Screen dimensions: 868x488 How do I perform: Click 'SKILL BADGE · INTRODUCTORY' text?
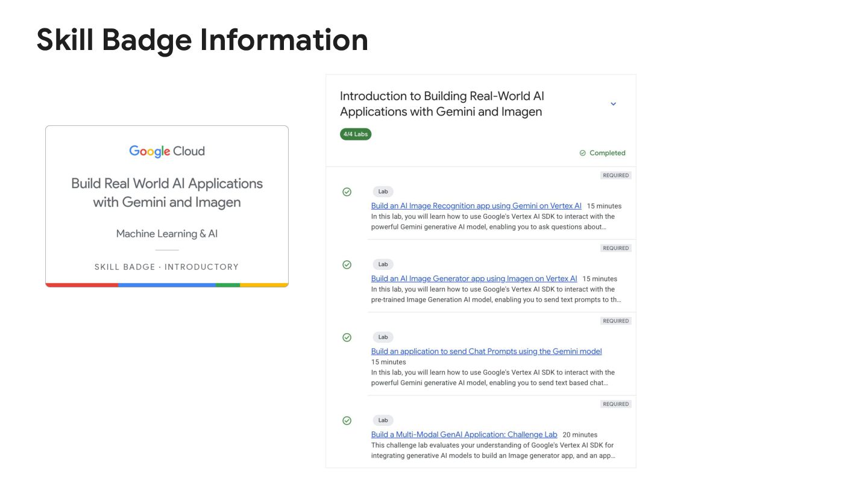tap(166, 267)
